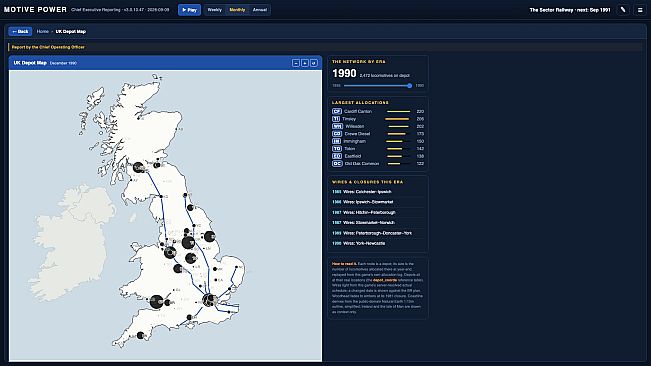This screenshot has height=366, width=651.
Task: Select Old Oak Common allocation row
Action: [x=378, y=163]
